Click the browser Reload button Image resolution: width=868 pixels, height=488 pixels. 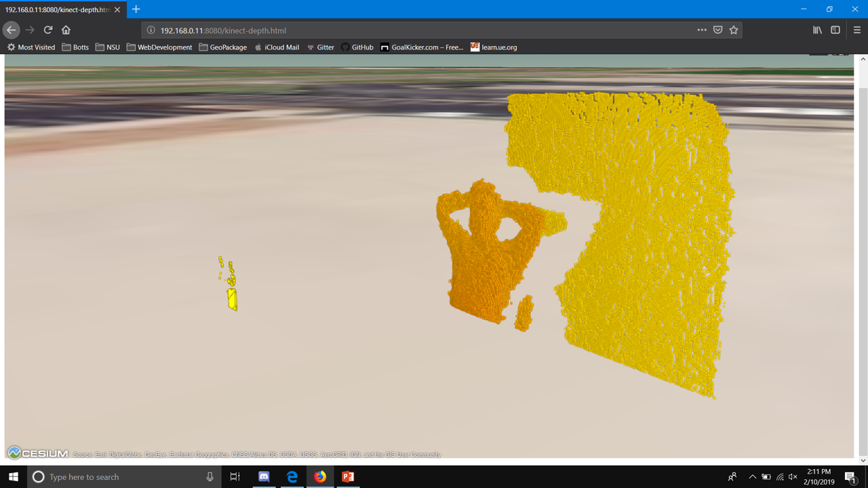47,30
